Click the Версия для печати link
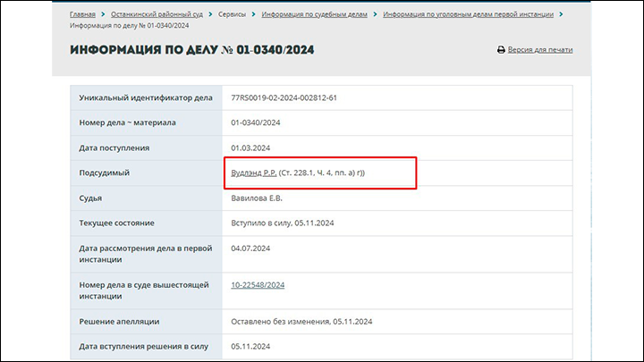644x362 pixels. click(x=540, y=50)
